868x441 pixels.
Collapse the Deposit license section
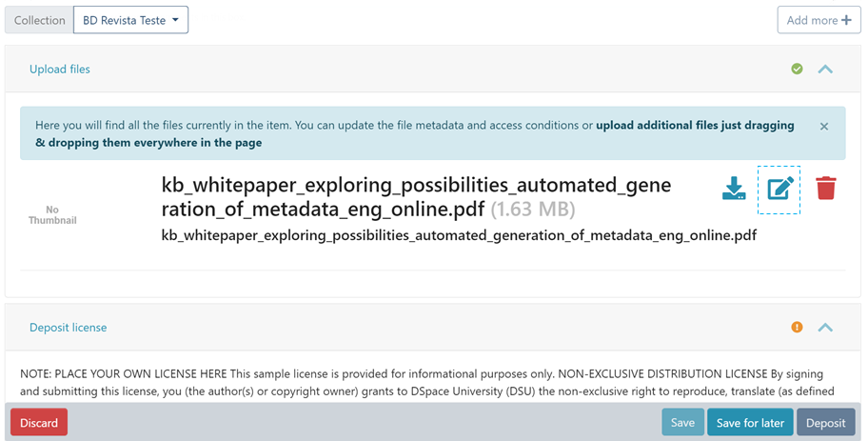click(825, 328)
